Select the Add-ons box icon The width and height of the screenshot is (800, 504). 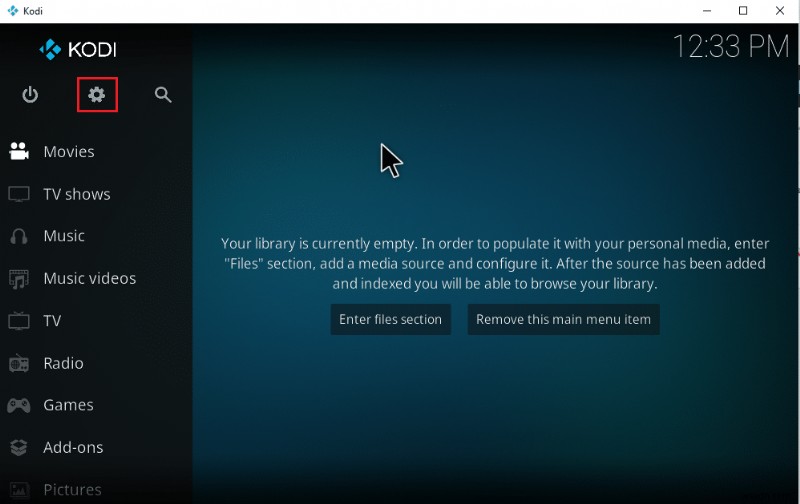pyautogui.click(x=19, y=447)
